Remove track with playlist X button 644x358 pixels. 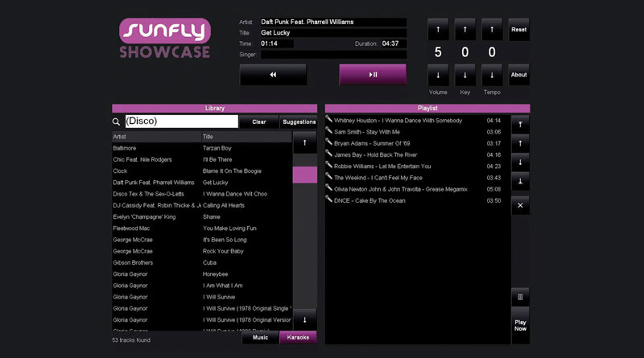pyautogui.click(x=520, y=205)
